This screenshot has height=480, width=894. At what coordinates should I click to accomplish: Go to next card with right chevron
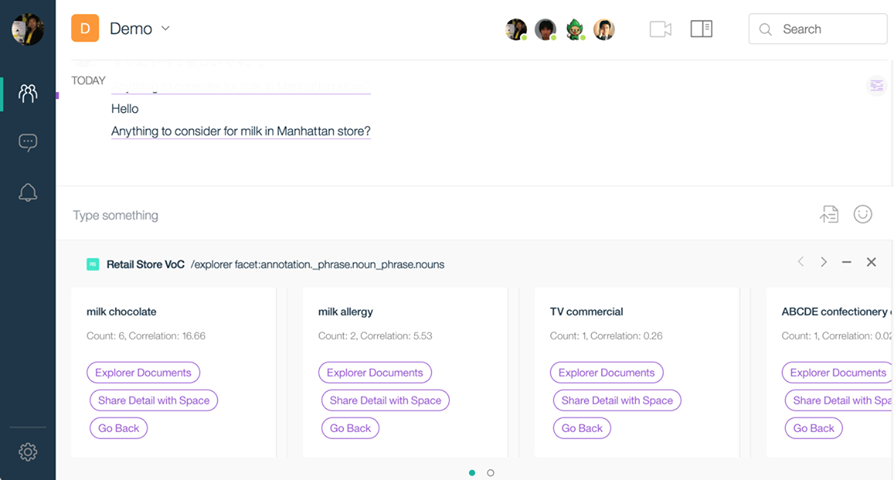(824, 262)
